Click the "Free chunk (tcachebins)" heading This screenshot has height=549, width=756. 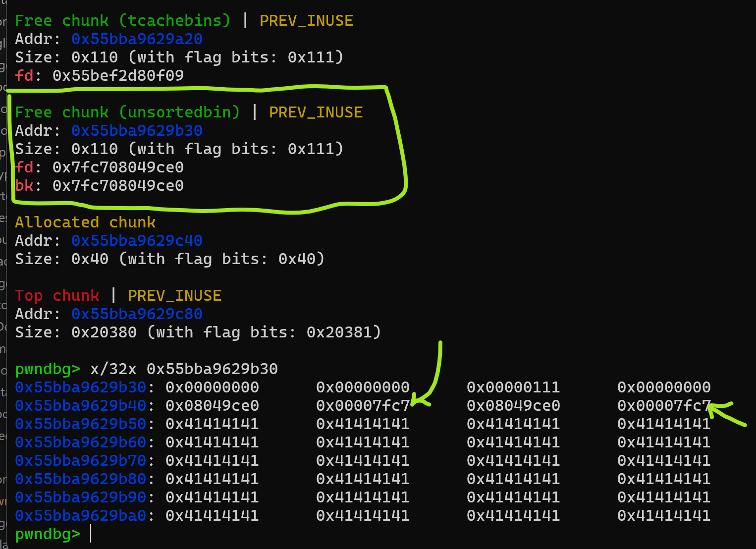pyautogui.click(x=122, y=21)
